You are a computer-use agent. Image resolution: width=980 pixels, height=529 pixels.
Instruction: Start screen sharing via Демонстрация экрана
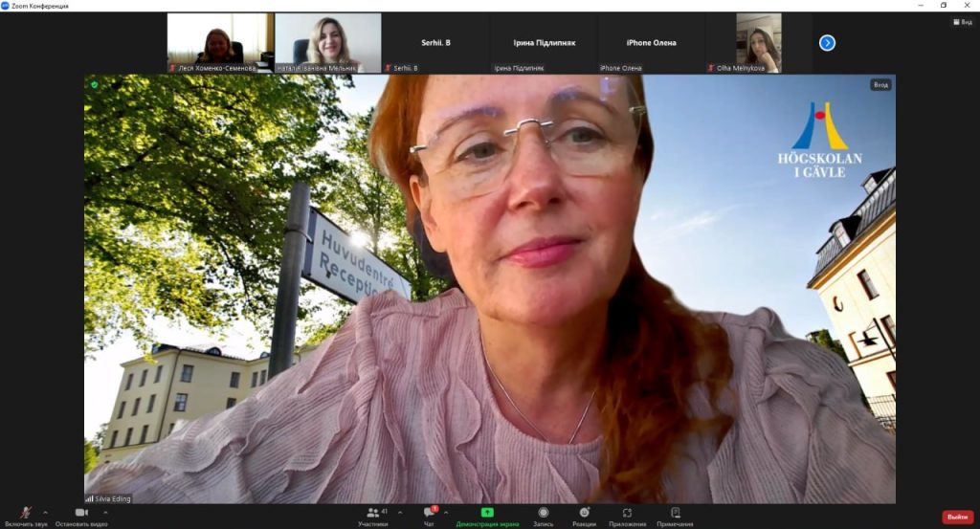[x=487, y=515]
